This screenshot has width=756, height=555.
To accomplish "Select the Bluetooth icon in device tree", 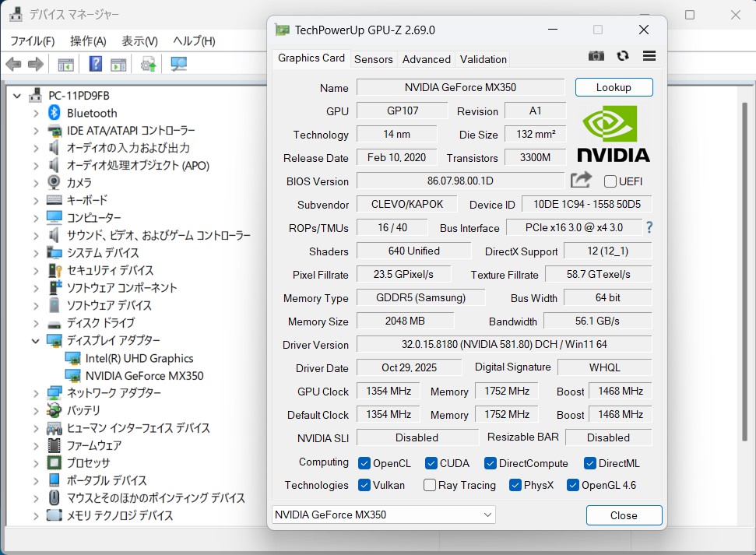I will click(x=54, y=113).
